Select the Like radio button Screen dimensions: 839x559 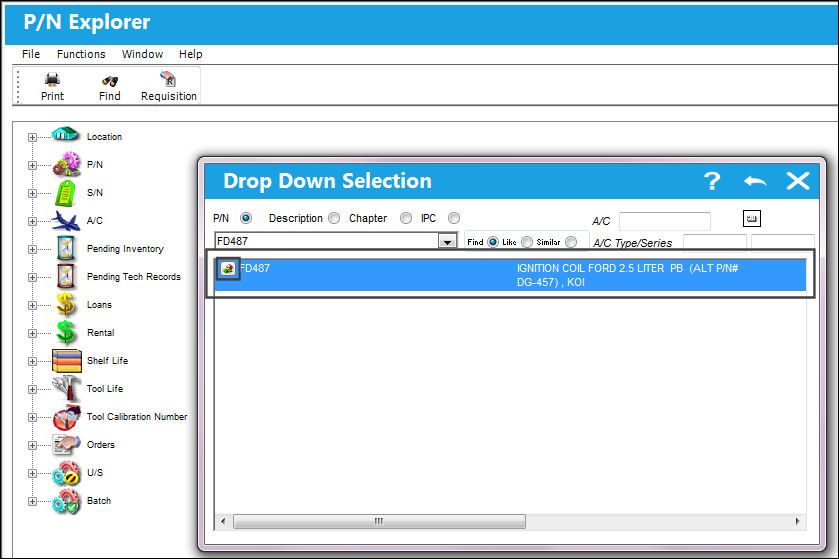[527, 242]
